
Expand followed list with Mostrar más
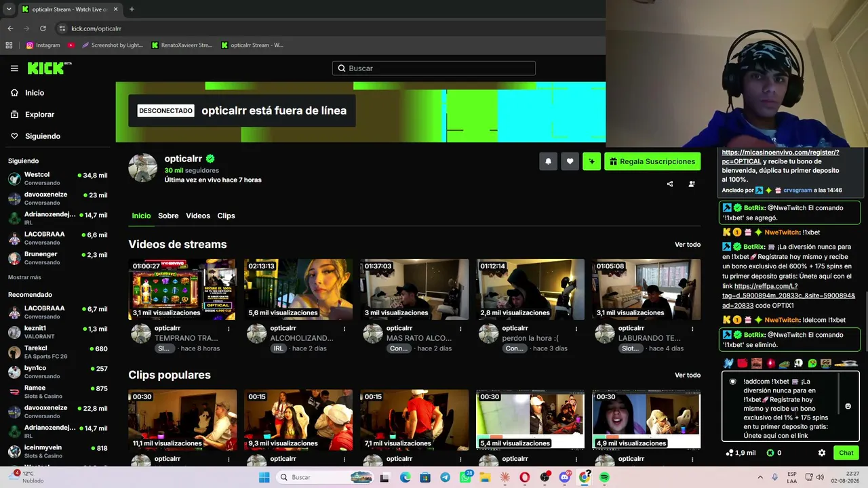click(x=24, y=277)
